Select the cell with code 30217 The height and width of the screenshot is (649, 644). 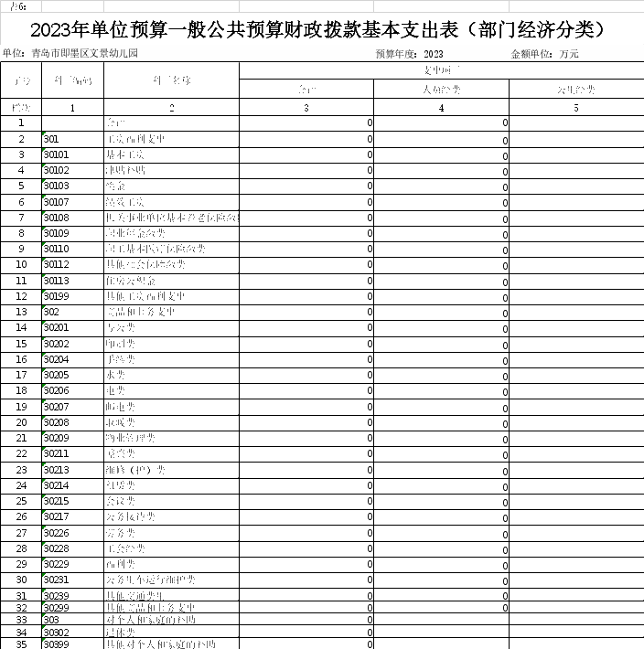tap(72, 517)
